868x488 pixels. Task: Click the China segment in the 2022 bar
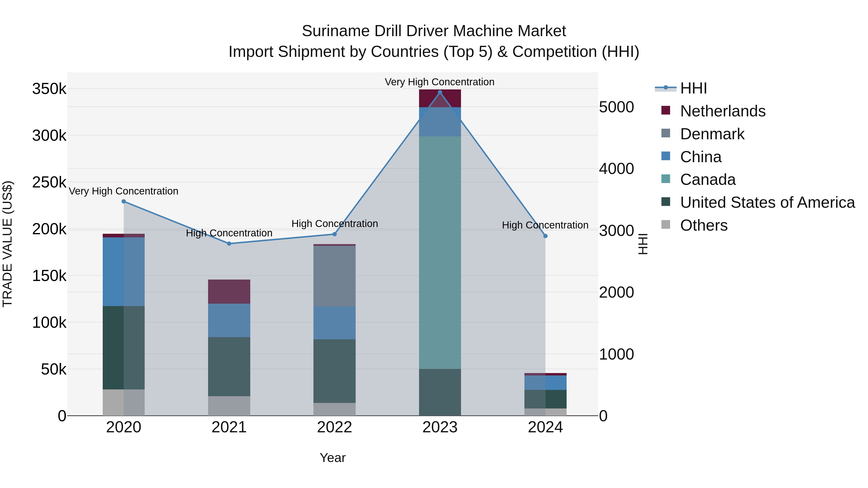(x=335, y=323)
